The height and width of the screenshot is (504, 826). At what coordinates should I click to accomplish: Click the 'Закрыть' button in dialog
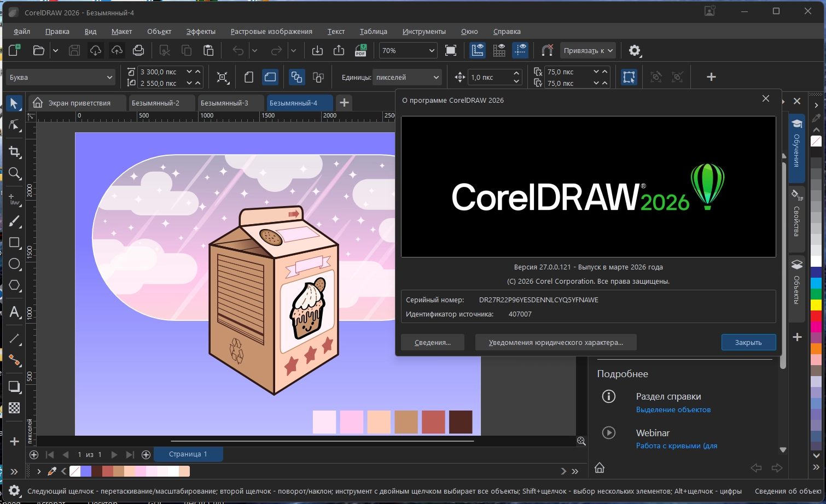coord(748,342)
